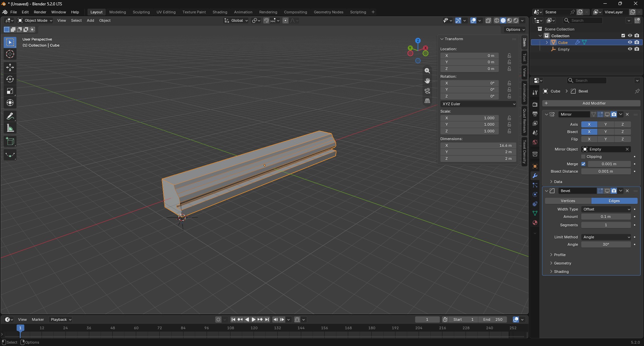Select the Annotate tool
Viewport: 644px width, 346px height.
[x=10, y=116]
